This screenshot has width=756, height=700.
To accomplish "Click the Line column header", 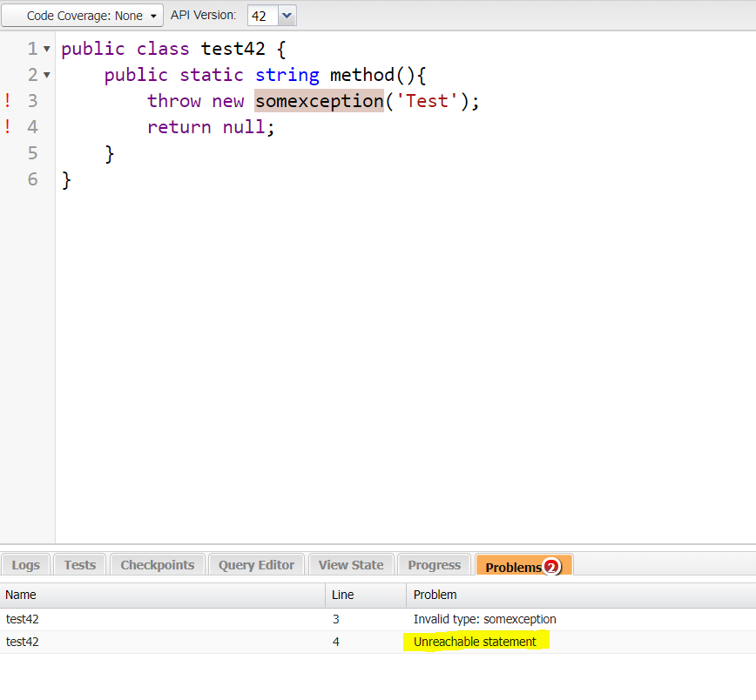I will click(341, 595).
